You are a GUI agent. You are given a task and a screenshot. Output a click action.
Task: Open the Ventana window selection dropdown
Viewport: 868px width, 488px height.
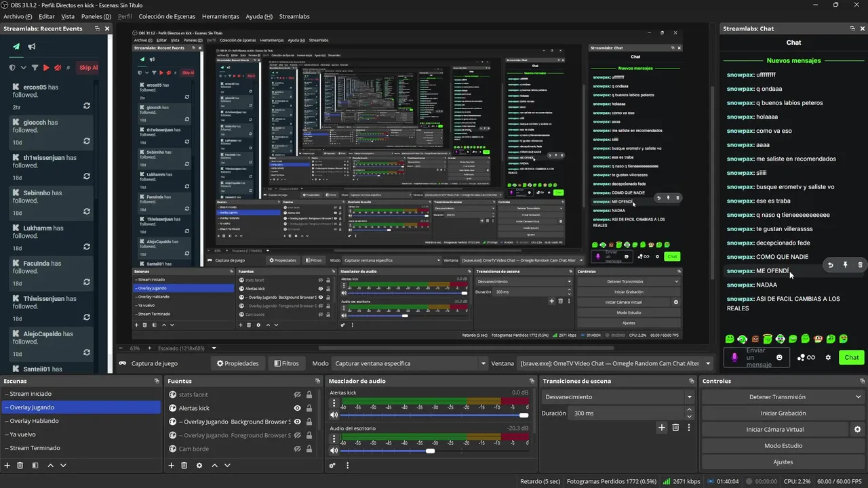point(616,363)
